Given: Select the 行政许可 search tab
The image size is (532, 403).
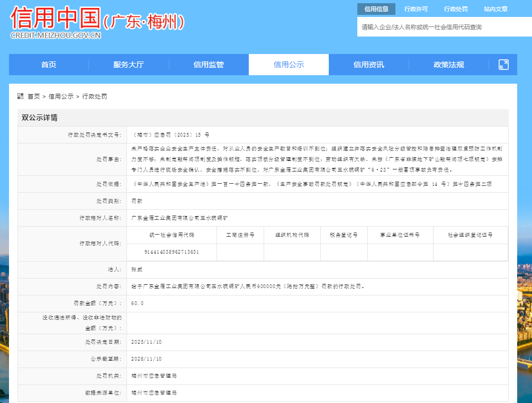Looking at the screenshot, I should (416, 9).
